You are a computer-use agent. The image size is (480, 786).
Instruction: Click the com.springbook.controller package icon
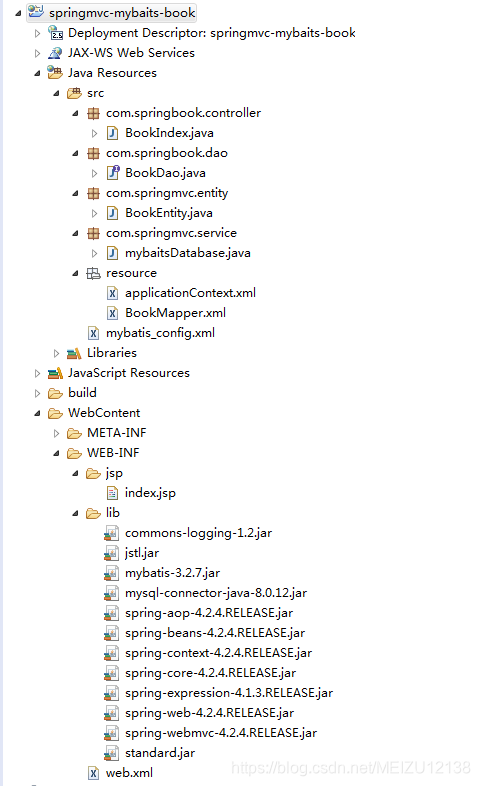click(93, 113)
